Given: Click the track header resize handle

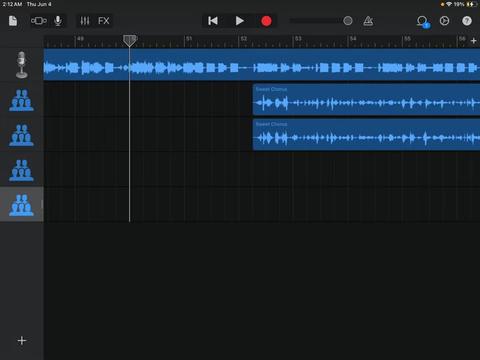Looking at the screenshot, I should 42,204.
